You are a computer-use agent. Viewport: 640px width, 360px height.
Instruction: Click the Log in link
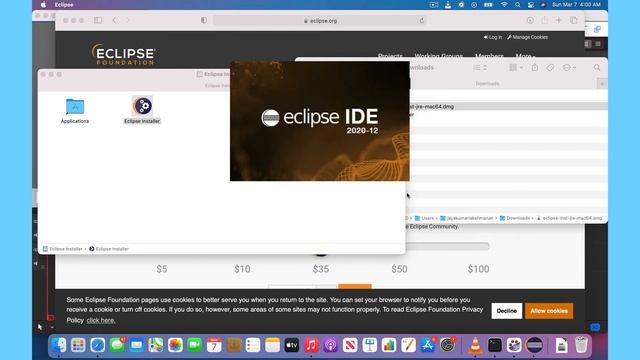pyautogui.click(x=493, y=37)
